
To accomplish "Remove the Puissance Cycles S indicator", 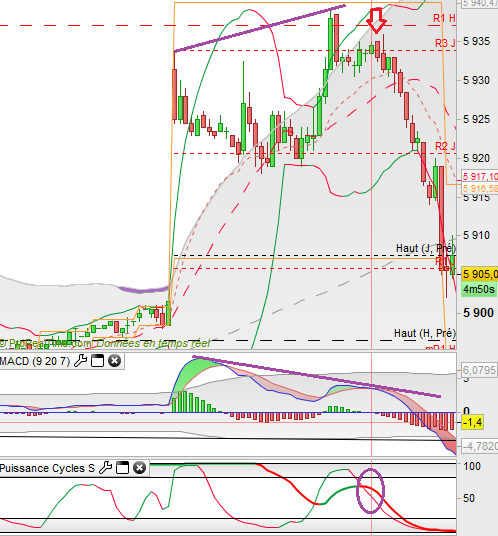I will tap(139, 468).
